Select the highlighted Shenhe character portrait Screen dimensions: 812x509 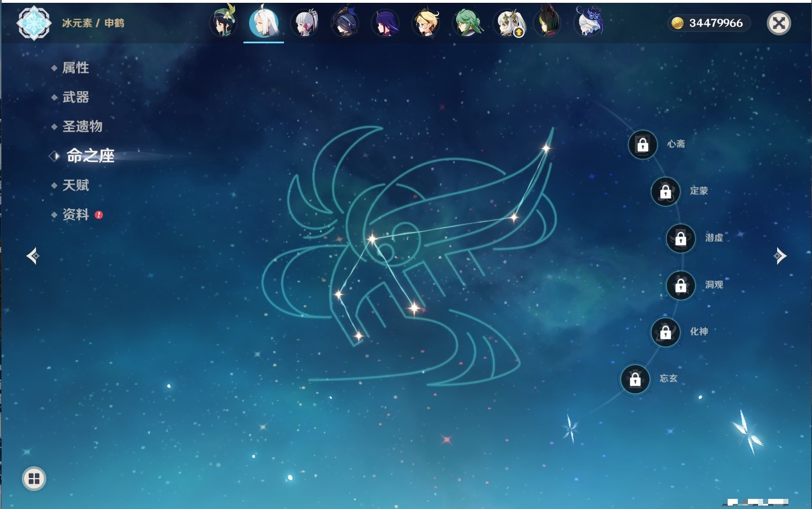tap(264, 22)
